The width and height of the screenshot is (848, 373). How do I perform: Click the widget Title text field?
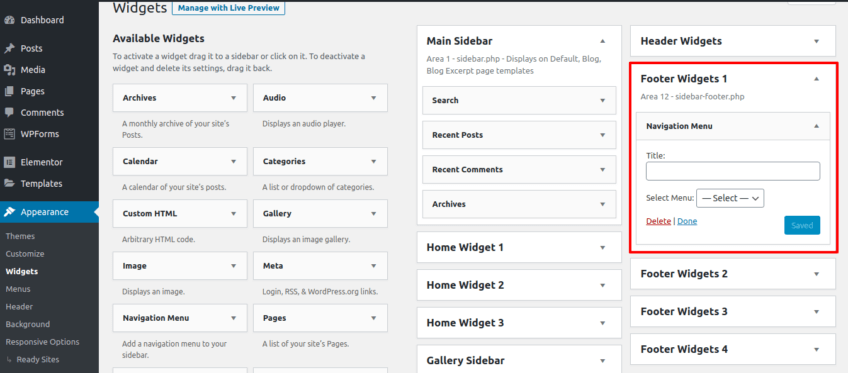733,171
